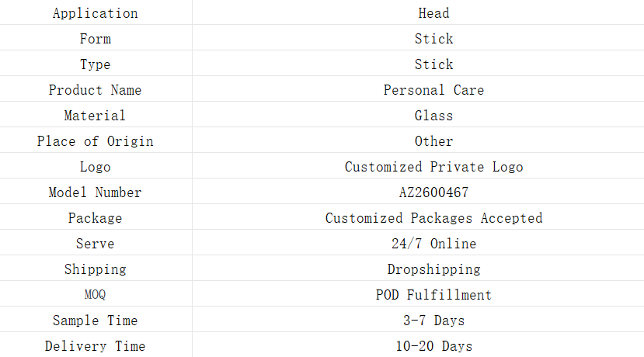Click Customized Packages Accepted text
Screen dimensions: 644x357
pyautogui.click(x=433, y=218)
